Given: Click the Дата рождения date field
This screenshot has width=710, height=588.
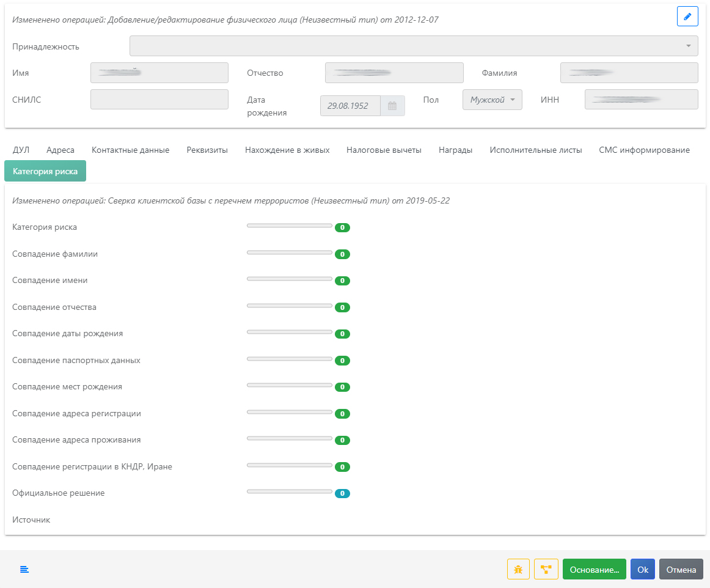Looking at the screenshot, I should tap(350, 106).
